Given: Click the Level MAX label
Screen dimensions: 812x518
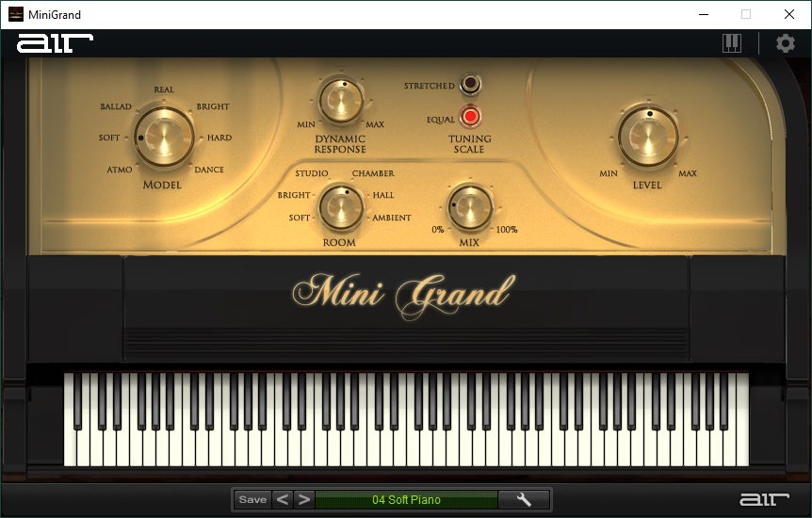Looking at the screenshot, I should 688,173.
